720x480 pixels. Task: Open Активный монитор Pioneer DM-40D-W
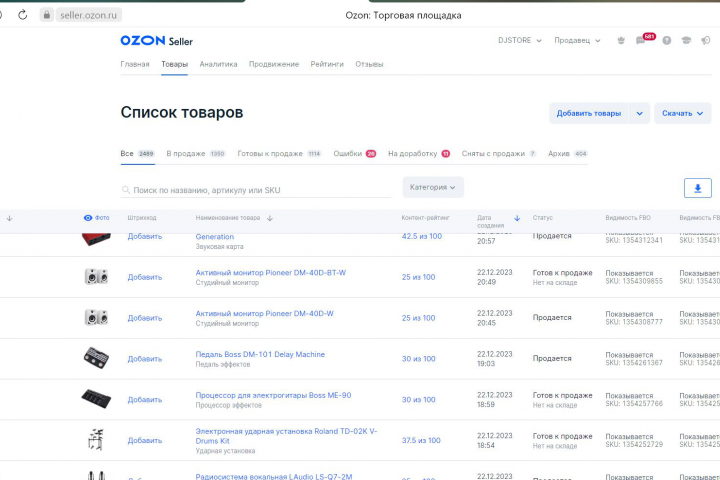point(264,314)
